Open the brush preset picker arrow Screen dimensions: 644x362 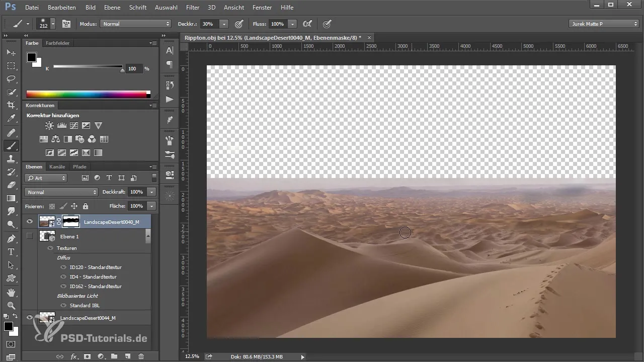coord(53,24)
